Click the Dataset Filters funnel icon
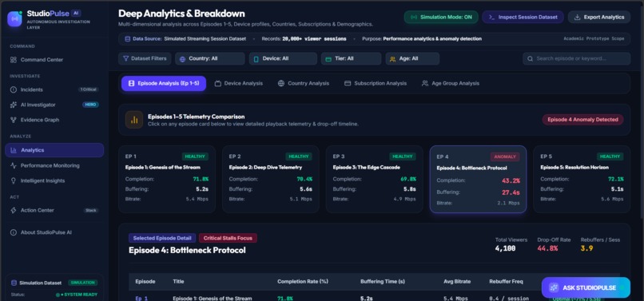Screen dimensions: 644x301 click(125, 59)
